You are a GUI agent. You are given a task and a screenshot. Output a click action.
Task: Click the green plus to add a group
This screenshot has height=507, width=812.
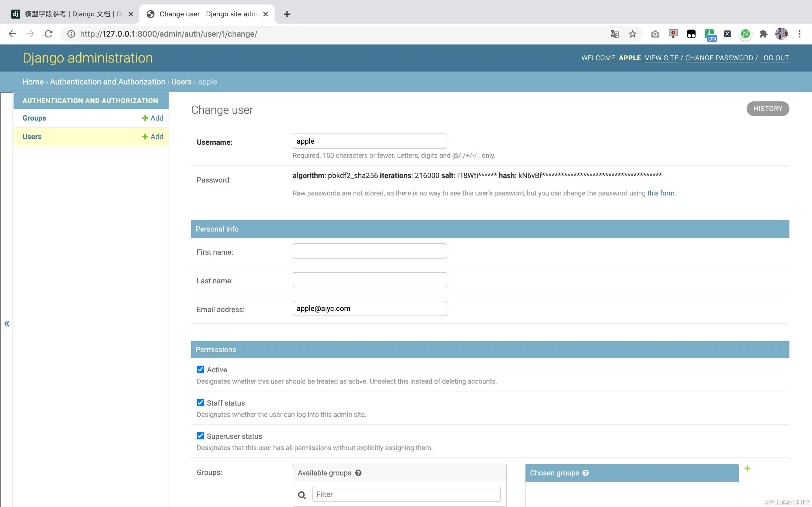[747, 468]
